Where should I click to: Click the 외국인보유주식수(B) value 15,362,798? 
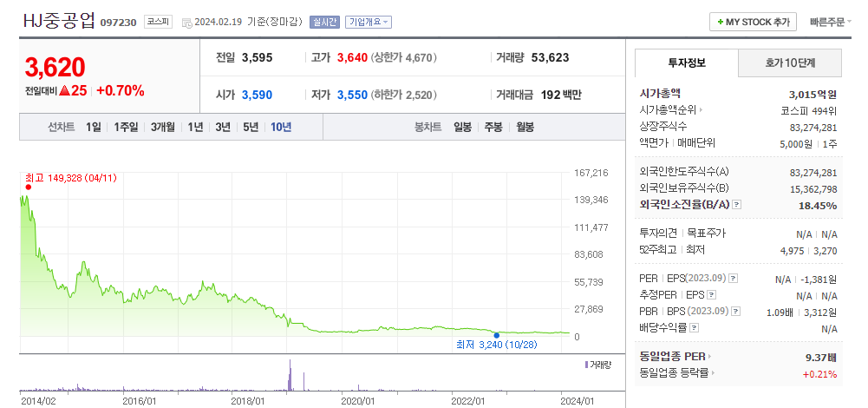coord(813,189)
